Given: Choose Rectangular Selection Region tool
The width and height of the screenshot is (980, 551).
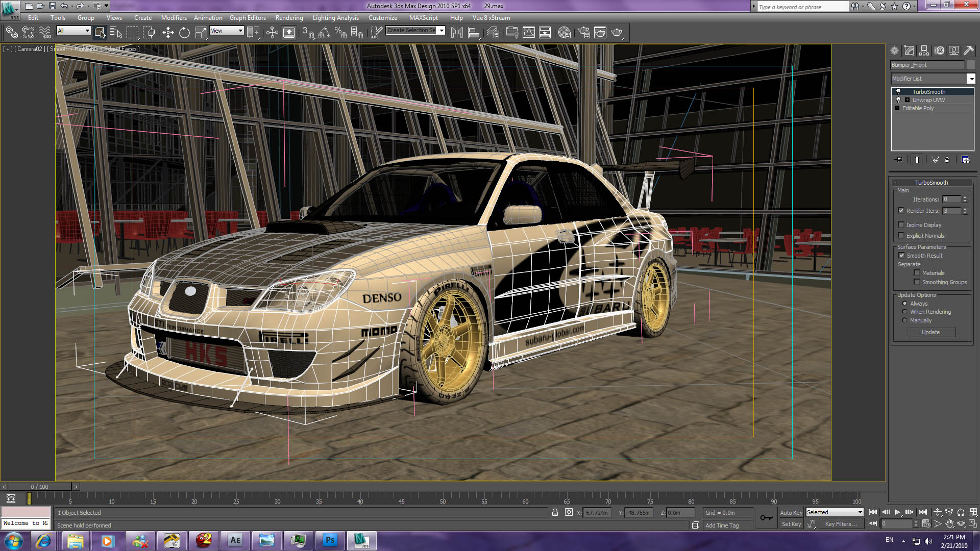Looking at the screenshot, I should 133,33.
